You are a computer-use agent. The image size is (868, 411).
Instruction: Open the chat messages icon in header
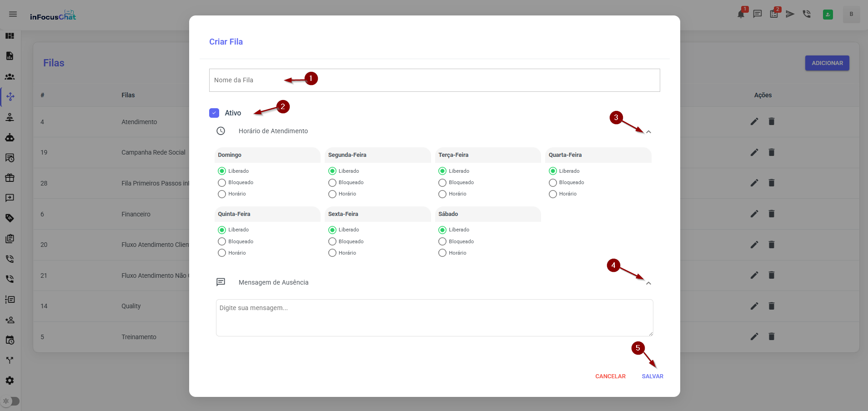758,14
